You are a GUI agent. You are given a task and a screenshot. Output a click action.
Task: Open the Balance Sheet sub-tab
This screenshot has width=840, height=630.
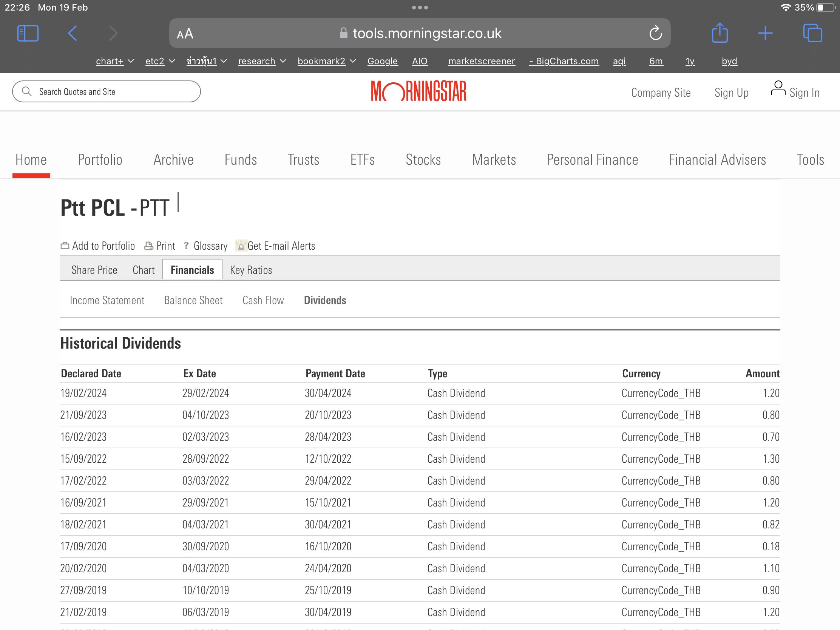click(193, 300)
